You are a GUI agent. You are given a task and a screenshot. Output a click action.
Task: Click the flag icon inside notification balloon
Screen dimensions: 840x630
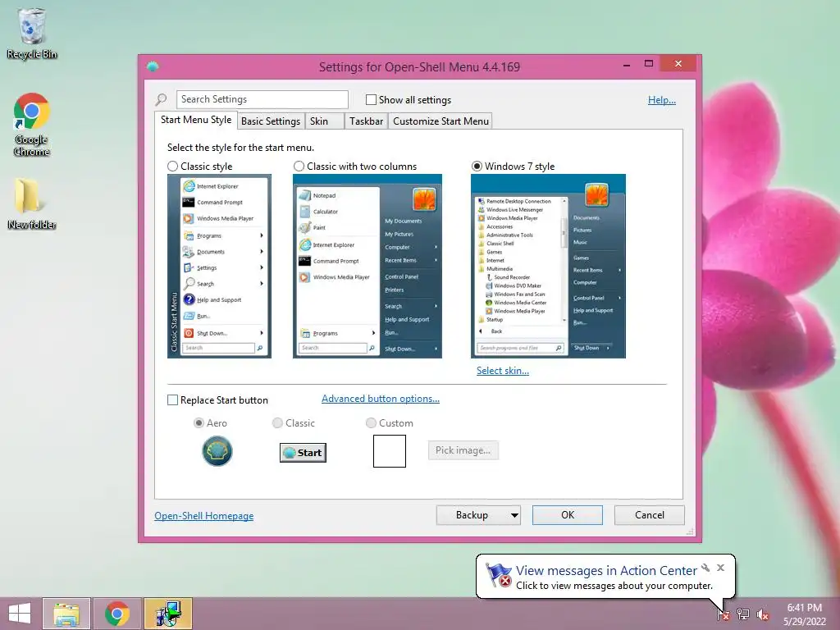click(498, 575)
